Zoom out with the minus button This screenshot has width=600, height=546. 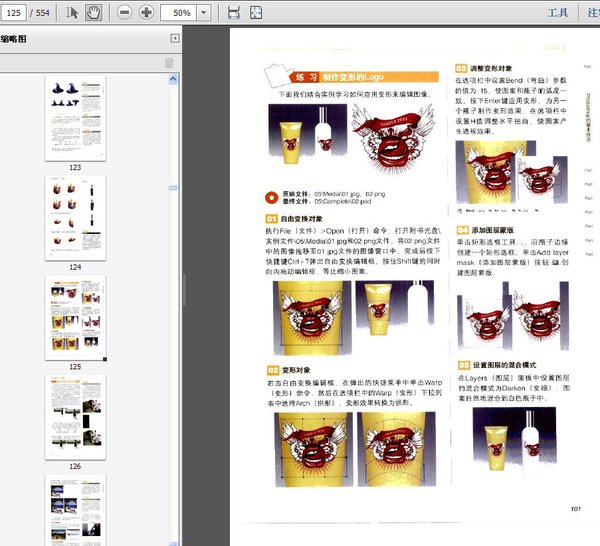point(124,13)
